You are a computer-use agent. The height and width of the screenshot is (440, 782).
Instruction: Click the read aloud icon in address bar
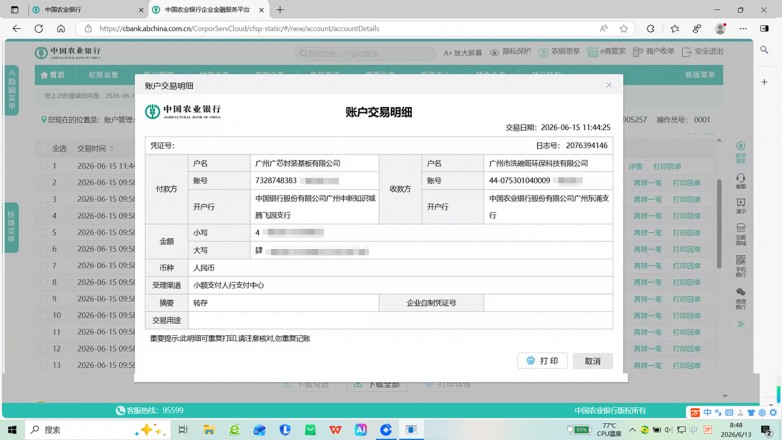click(x=603, y=28)
